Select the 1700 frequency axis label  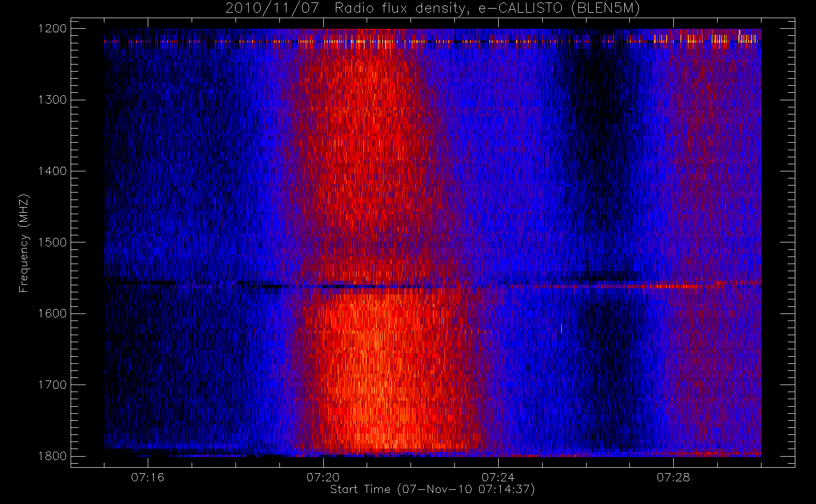coord(52,385)
